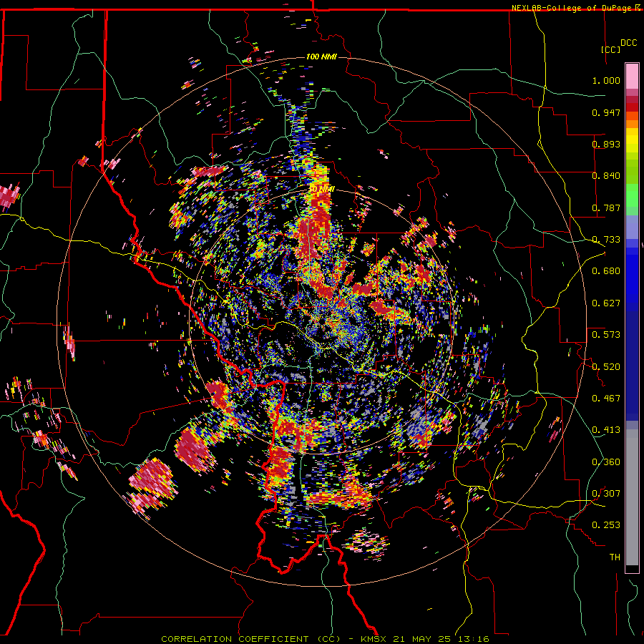
Task: Click the 0.467 scale value
Action: (x=606, y=399)
